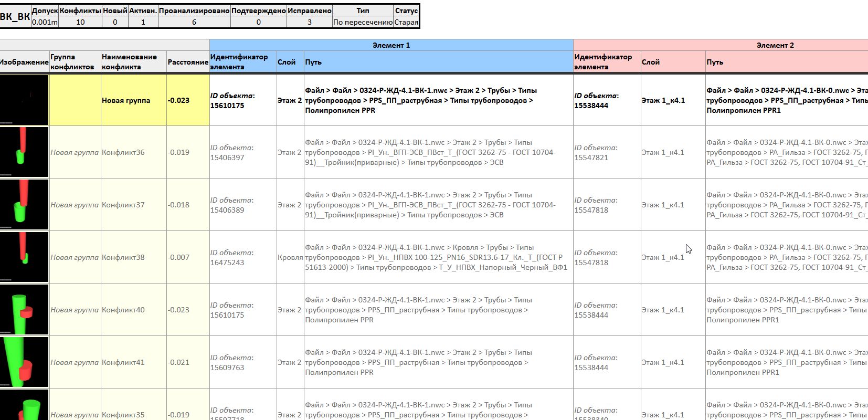Click the Элемент 1 blue section header
The image size is (868, 420).
(x=391, y=45)
